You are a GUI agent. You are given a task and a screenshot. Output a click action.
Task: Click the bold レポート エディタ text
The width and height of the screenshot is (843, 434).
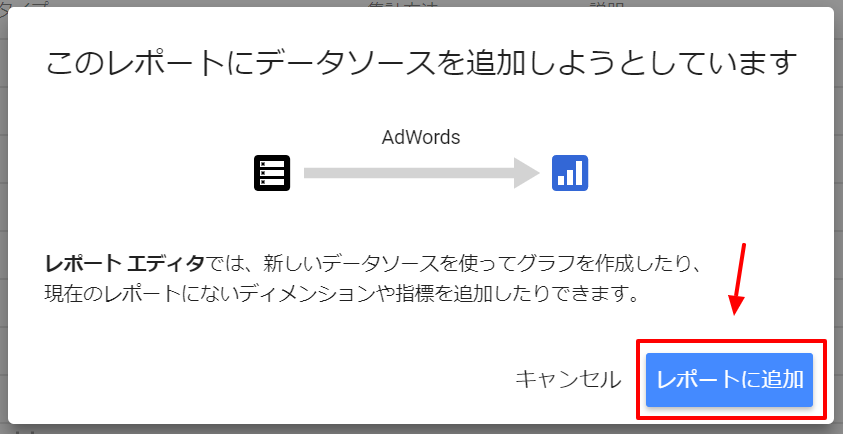[125, 264]
